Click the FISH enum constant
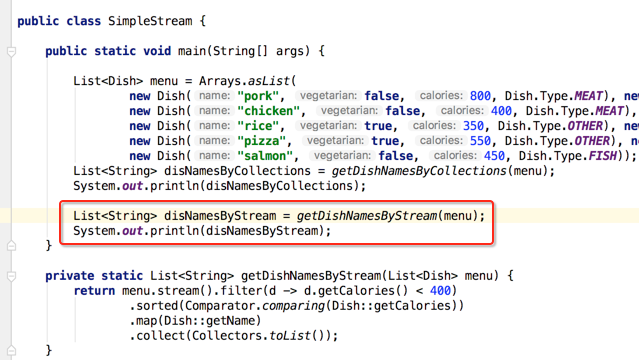Image resolution: width=639 pixels, height=360 pixels. (602, 156)
